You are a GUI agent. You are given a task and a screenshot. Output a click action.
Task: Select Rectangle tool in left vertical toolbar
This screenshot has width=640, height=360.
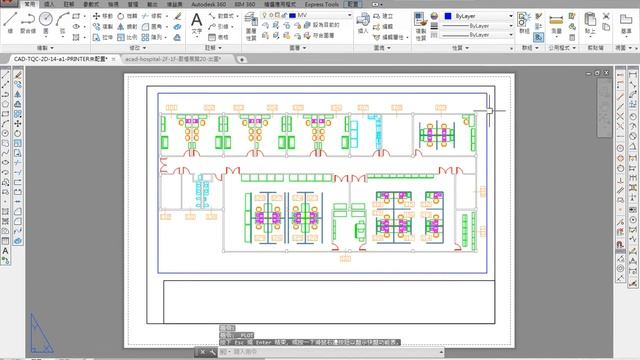5,114
